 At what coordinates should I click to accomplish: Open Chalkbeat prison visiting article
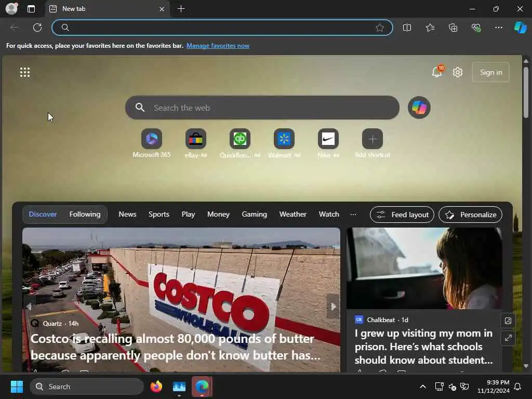(x=424, y=347)
